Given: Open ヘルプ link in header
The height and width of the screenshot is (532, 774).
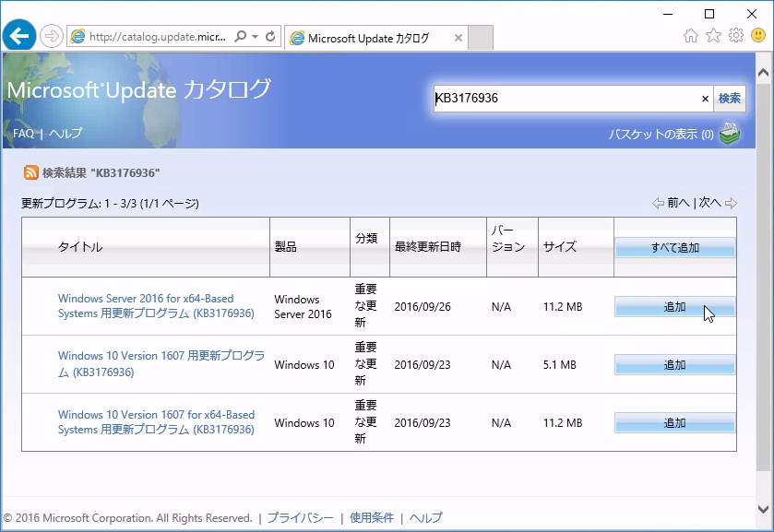Looking at the screenshot, I should (65, 134).
